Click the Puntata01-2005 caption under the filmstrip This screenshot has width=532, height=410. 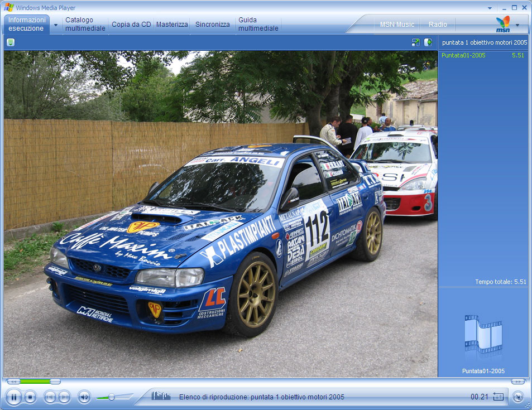click(483, 371)
